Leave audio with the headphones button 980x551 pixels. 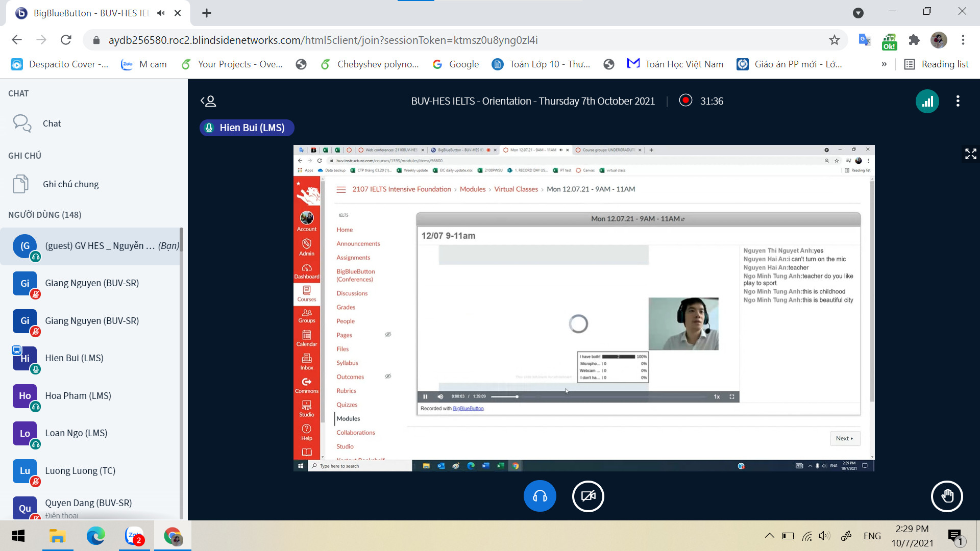pos(540,496)
